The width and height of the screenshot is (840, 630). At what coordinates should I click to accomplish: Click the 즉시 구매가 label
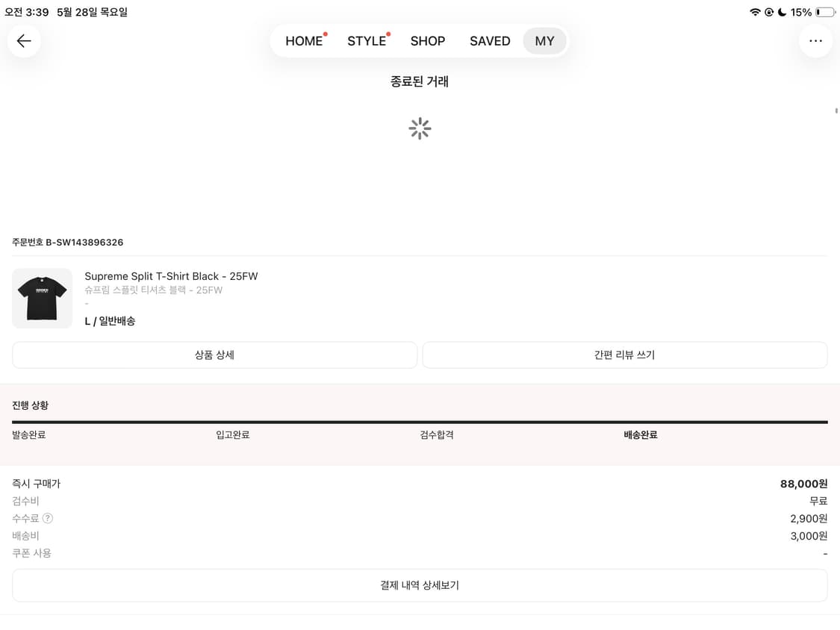click(x=37, y=484)
